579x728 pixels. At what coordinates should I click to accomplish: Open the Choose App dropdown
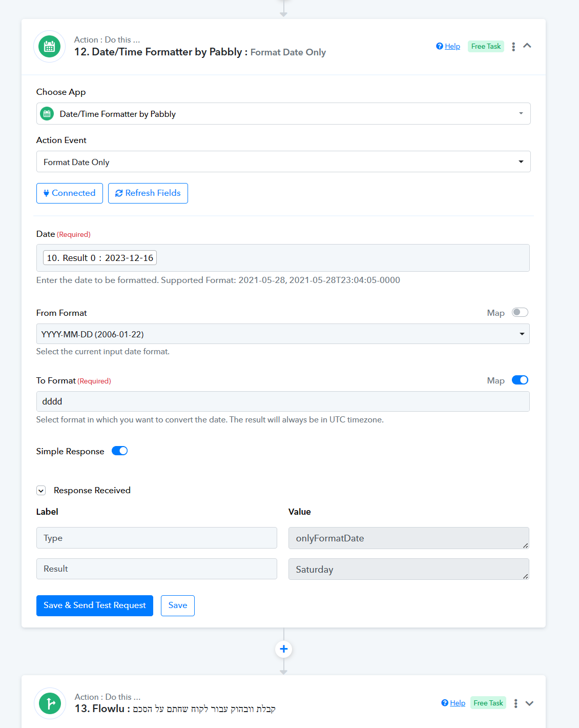tap(283, 114)
